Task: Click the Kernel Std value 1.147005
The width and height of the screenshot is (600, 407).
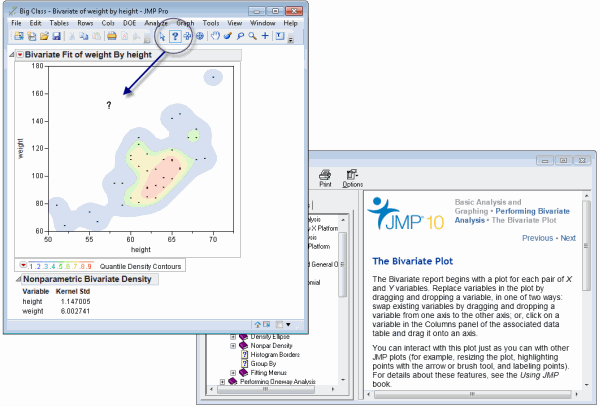Action: (x=75, y=302)
